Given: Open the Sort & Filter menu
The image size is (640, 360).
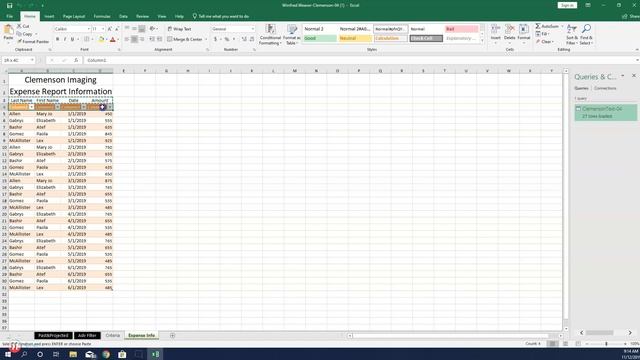Looking at the screenshot, I should [x=572, y=34].
